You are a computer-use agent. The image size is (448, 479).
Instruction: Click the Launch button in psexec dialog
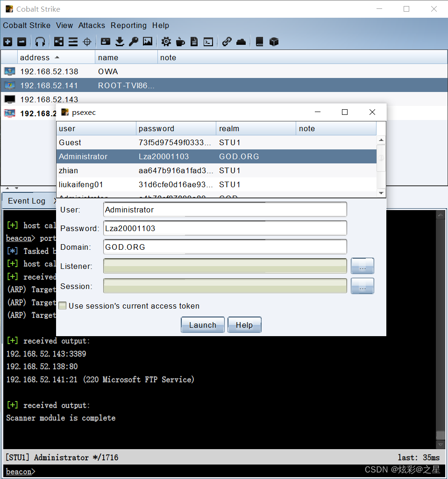[x=203, y=325]
